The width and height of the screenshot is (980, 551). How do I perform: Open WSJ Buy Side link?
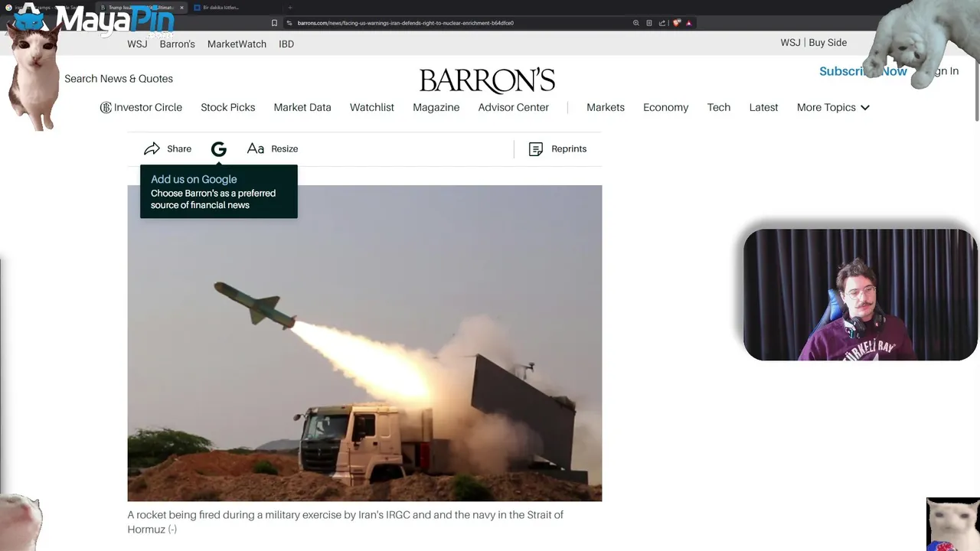click(x=814, y=43)
